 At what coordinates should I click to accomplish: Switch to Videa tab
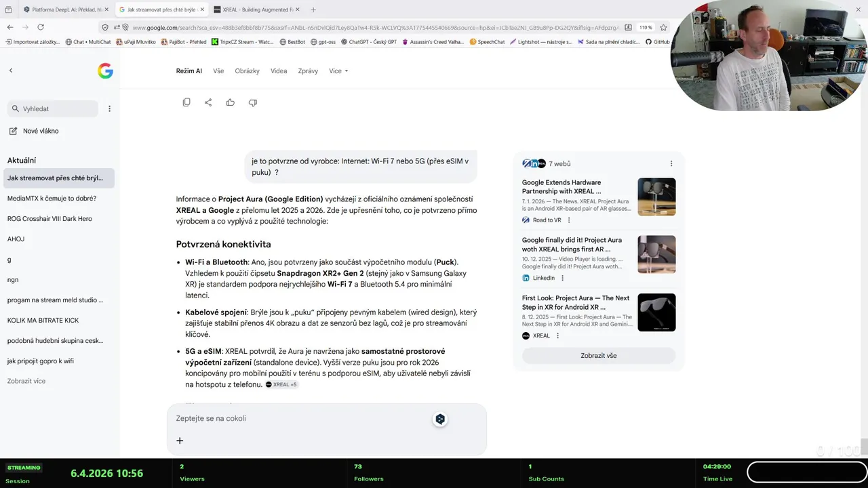[x=279, y=70]
